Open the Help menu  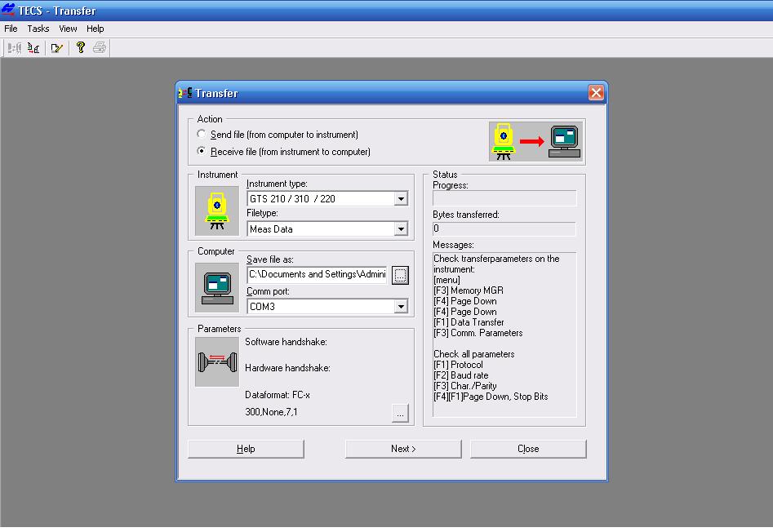point(96,29)
